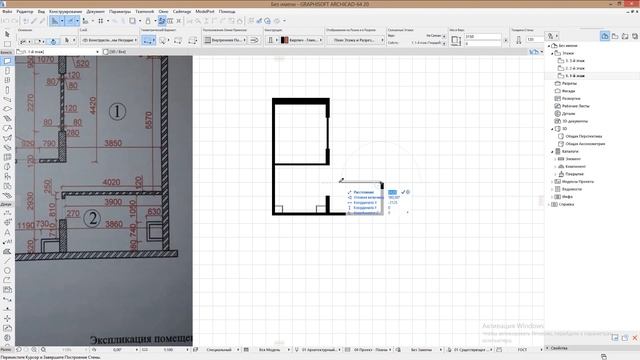
Task: Select the Dimension tool in the toolbox
Action: coord(7,213)
